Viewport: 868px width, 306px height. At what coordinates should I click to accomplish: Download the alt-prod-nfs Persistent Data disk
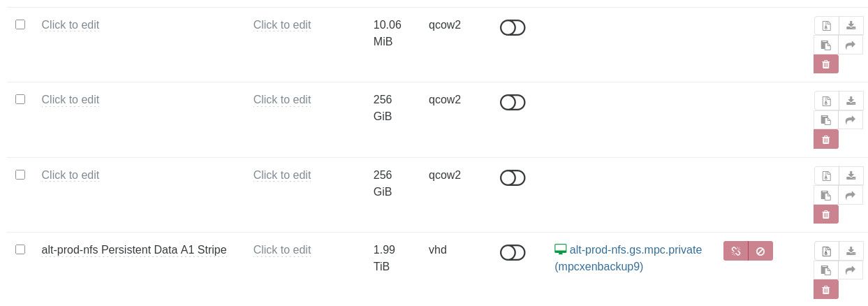pos(851,251)
